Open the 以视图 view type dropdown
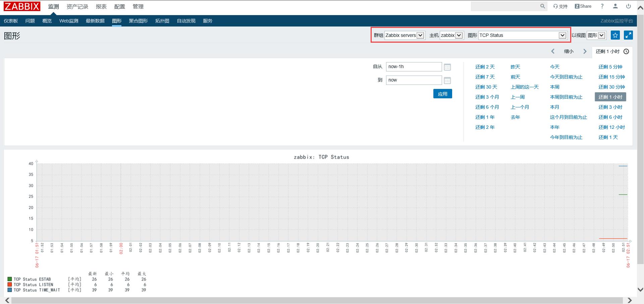 596,35
